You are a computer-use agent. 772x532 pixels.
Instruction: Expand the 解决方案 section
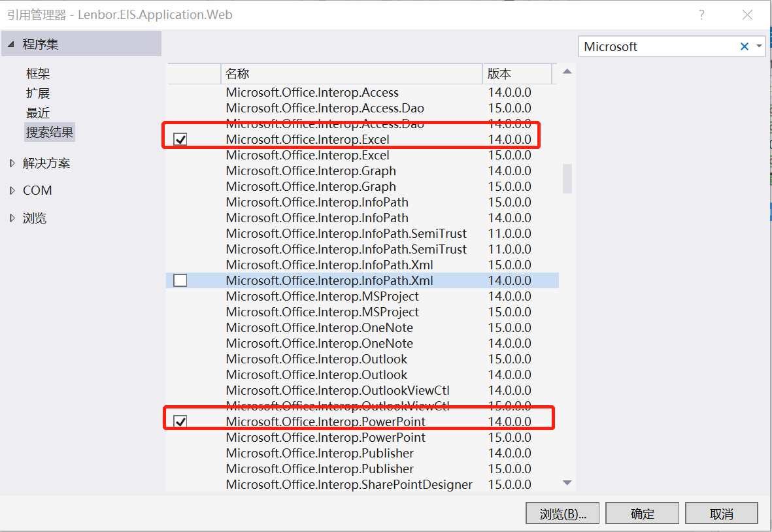(x=12, y=163)
